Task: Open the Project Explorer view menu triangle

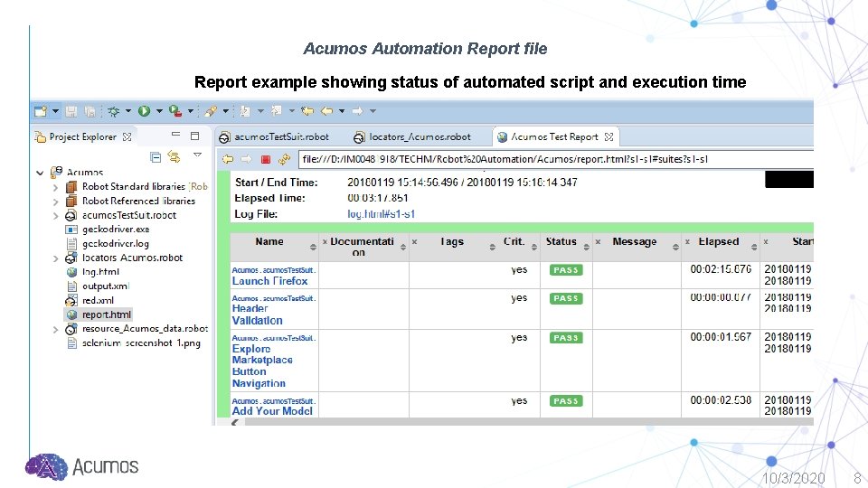Action: coord(197,155)
